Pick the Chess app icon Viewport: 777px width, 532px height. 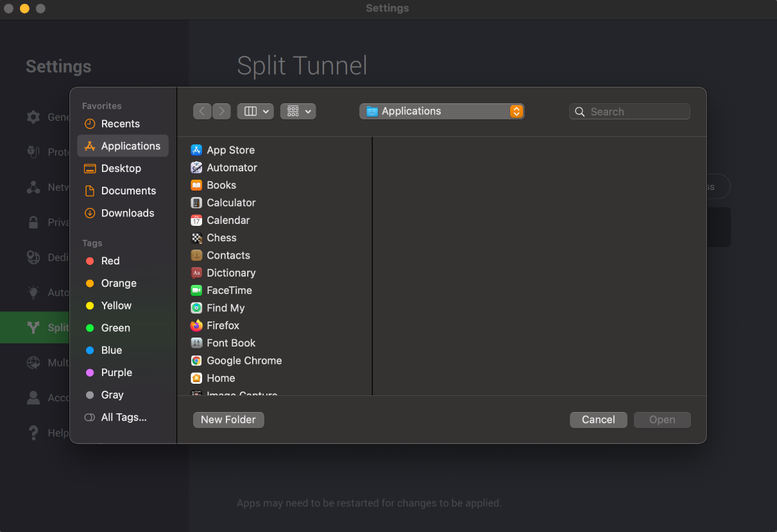(196, 237)
